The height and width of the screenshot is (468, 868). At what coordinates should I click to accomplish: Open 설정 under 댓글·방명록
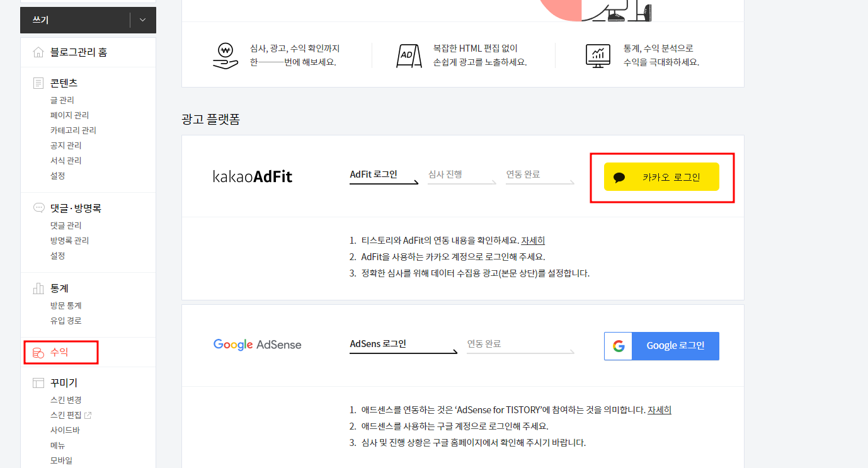tap(57, 256)
